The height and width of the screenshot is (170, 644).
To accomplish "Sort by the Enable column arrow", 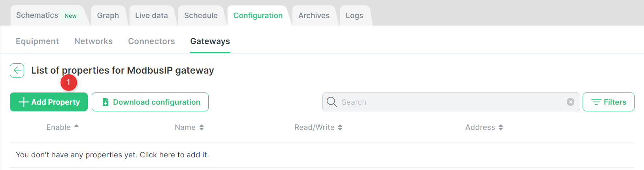I will pyautogui.click(x=76, y=126).
